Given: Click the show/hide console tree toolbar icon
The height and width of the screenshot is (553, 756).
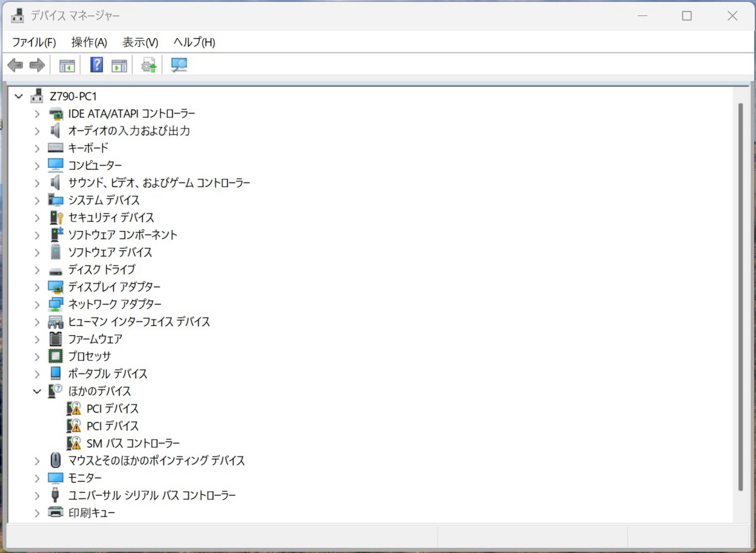Looking at the screenshot, I should pos(67,65).
